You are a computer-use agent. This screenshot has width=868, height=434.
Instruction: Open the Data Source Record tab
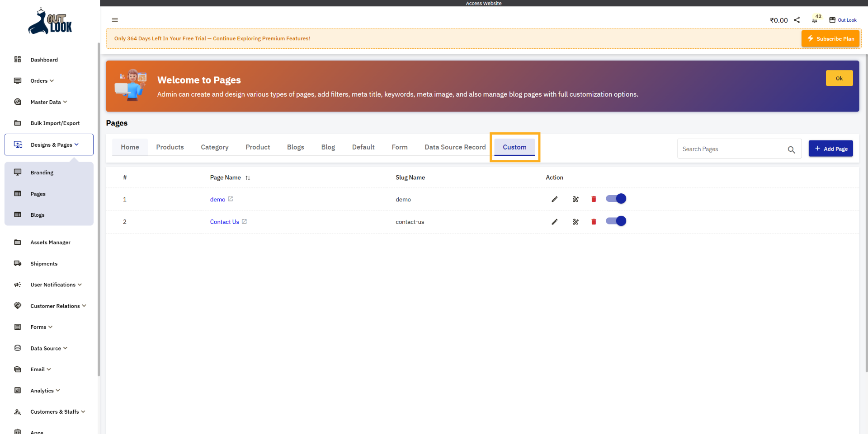tap(455, 147)
